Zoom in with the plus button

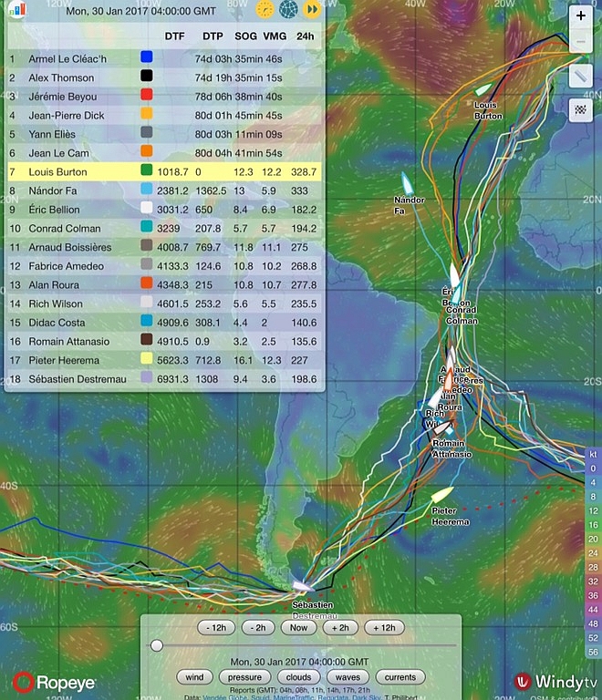581,16
